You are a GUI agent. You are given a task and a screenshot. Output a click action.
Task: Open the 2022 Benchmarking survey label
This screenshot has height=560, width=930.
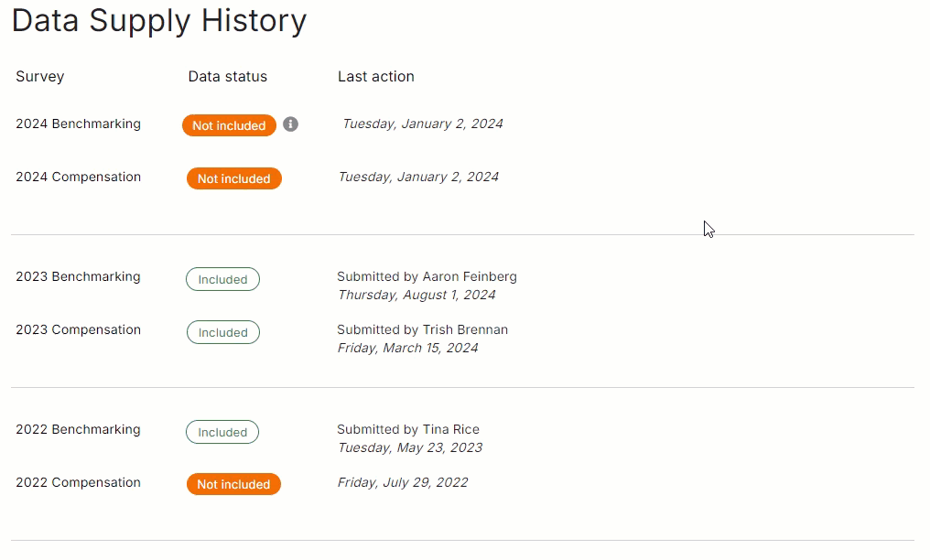[x=78, y=429]
